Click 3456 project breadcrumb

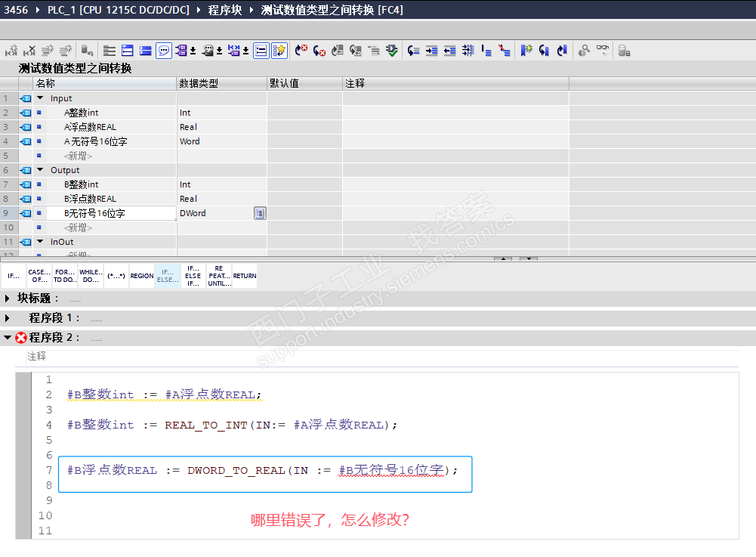click(16, 10)
